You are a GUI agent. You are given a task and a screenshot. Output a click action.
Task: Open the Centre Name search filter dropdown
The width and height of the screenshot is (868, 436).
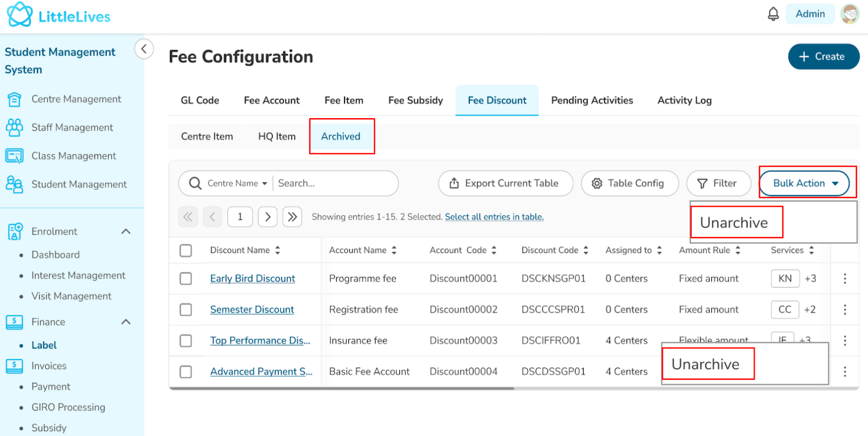point(237,184)
